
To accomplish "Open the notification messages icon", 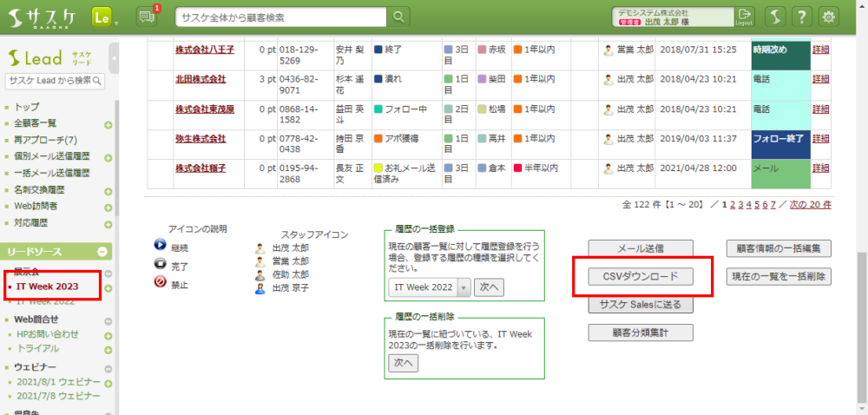I will click(147, 16).
